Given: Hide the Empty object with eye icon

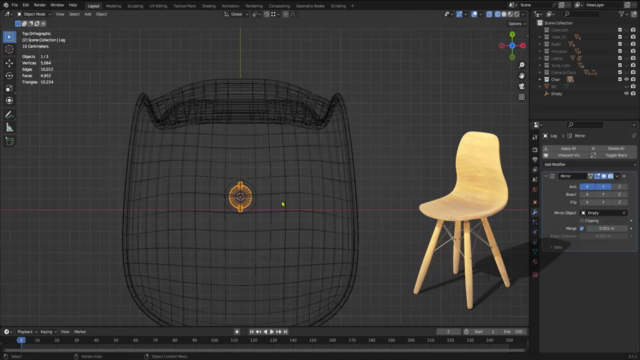Looking at the screenshot, I should (627, 94).
